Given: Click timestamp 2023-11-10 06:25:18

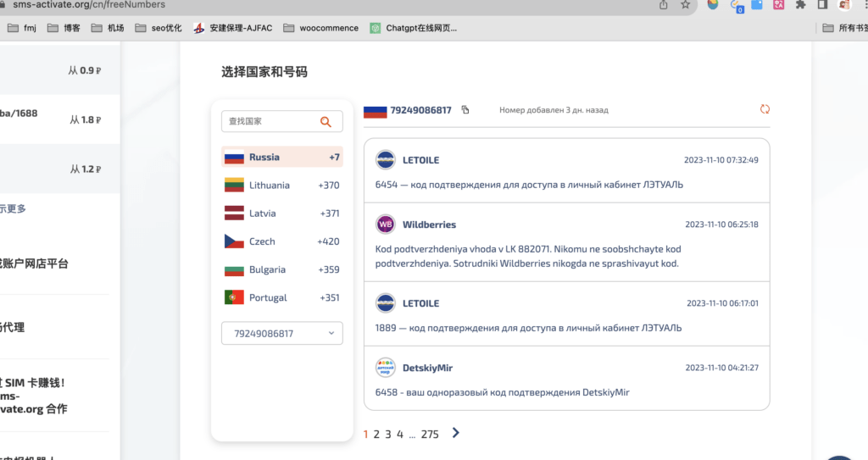Looking at the screenshot, I should point(722,224).
